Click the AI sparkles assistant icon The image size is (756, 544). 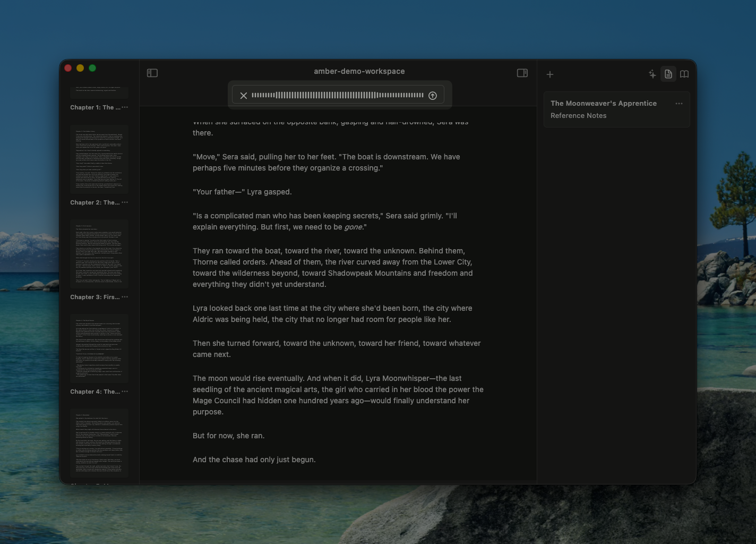[652, 74]
